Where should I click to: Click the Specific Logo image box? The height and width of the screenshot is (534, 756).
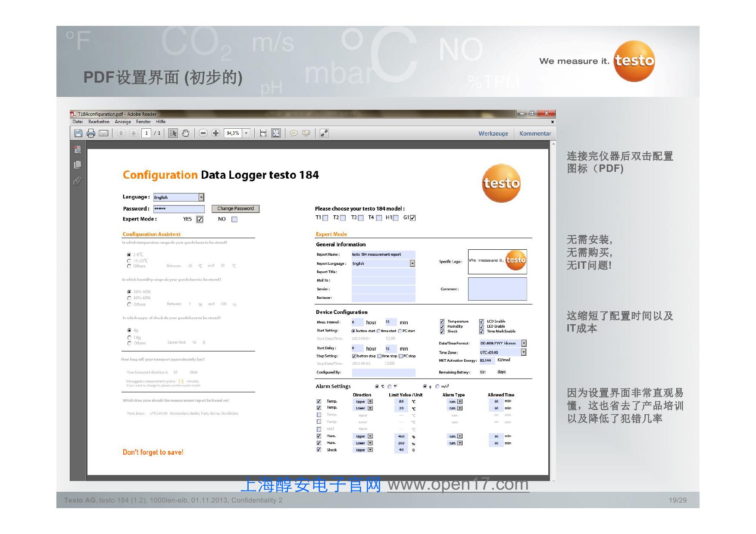[x=497, y=261]
